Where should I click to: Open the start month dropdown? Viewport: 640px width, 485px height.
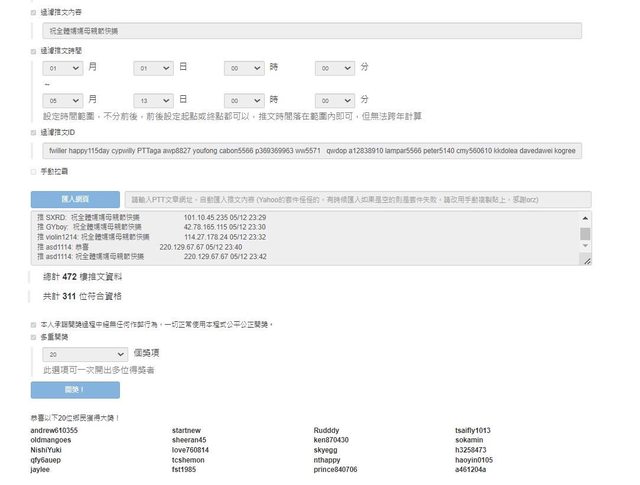click(x=61, y=68)
